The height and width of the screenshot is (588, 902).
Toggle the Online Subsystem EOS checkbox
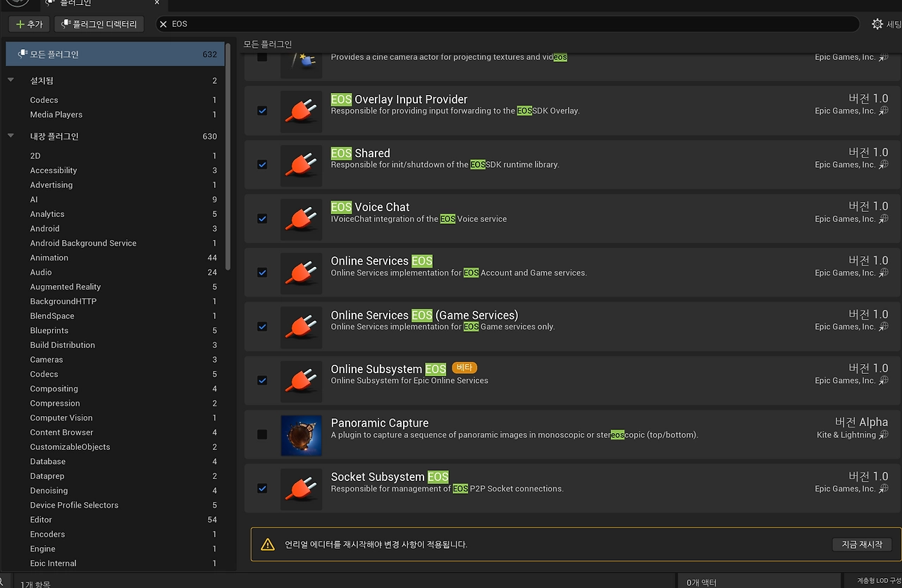coord(262,380)
